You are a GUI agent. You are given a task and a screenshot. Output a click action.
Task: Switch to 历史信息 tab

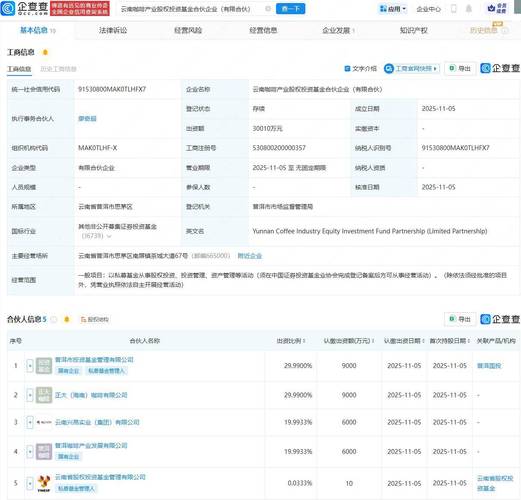(484, 30)
